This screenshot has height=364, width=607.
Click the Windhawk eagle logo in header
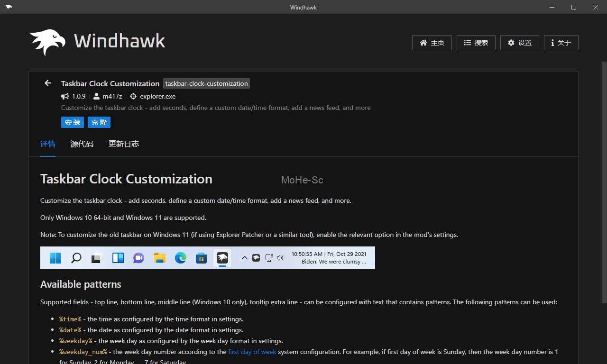tap(47, 42)
